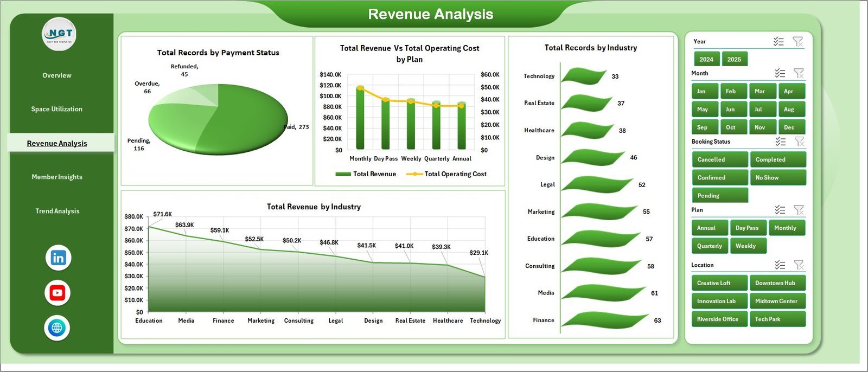The image size is (868, 372).
Task: Toggle the Cancelled booking status filter
Action: tap(719, 159)
